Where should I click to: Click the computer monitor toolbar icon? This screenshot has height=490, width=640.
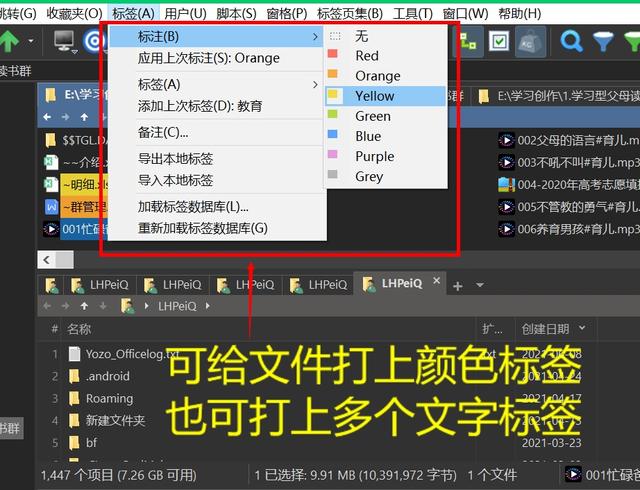point(65,42)
